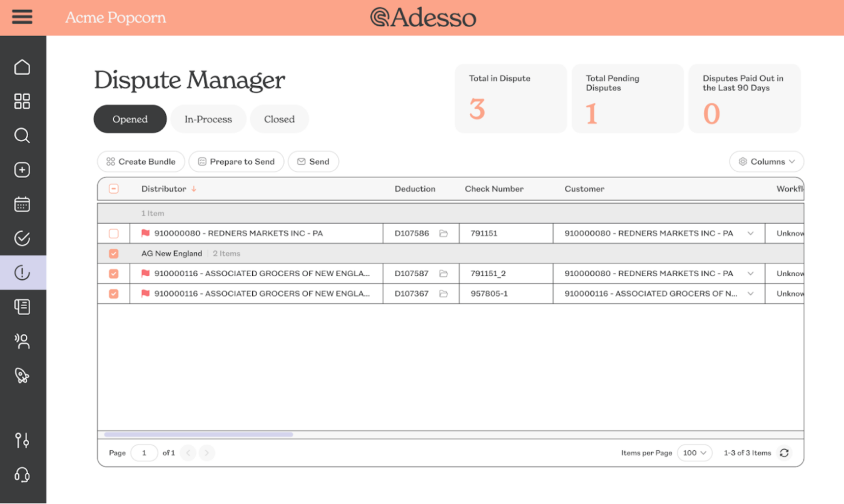
Task: Check the box for row D107586
Action: point(114,233)
